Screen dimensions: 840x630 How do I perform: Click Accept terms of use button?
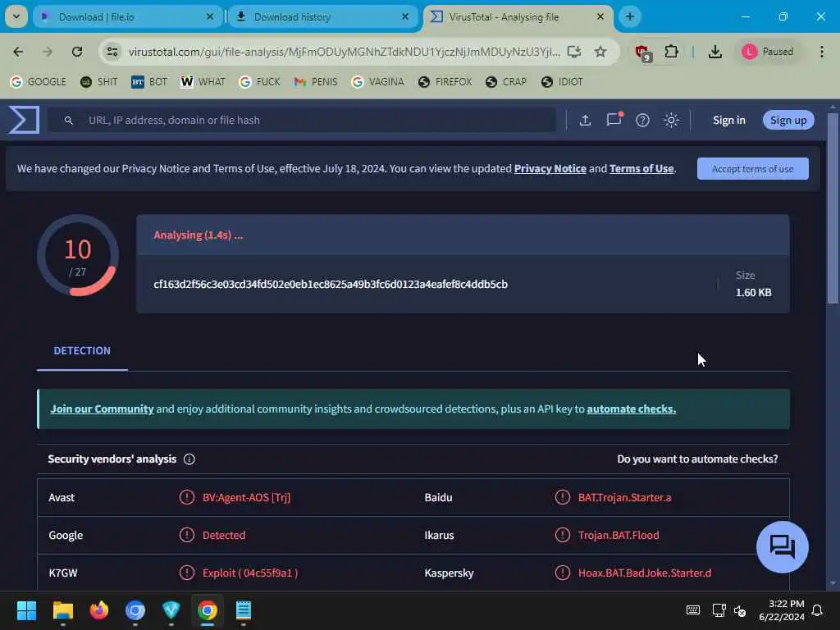pos(753,169)
